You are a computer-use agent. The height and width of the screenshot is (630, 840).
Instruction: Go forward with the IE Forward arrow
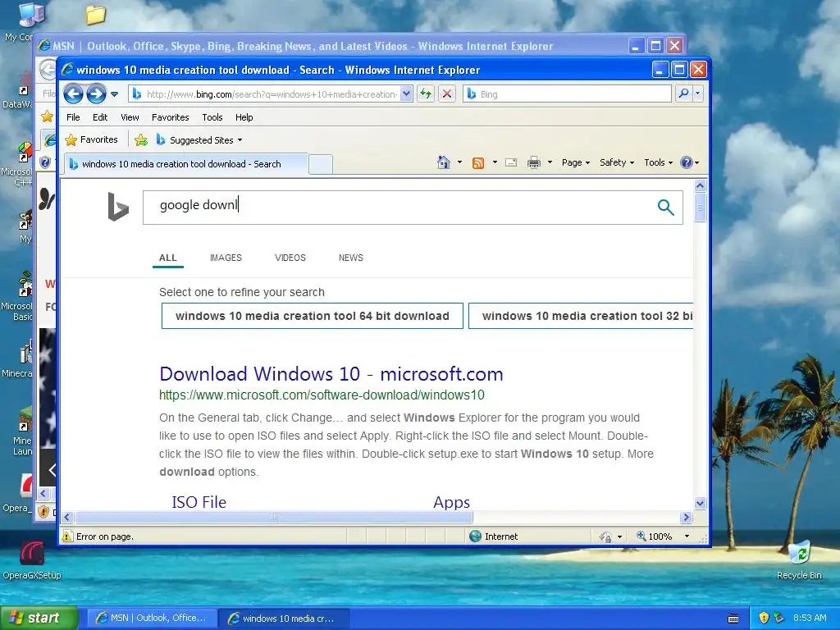[x=97, y=94]
